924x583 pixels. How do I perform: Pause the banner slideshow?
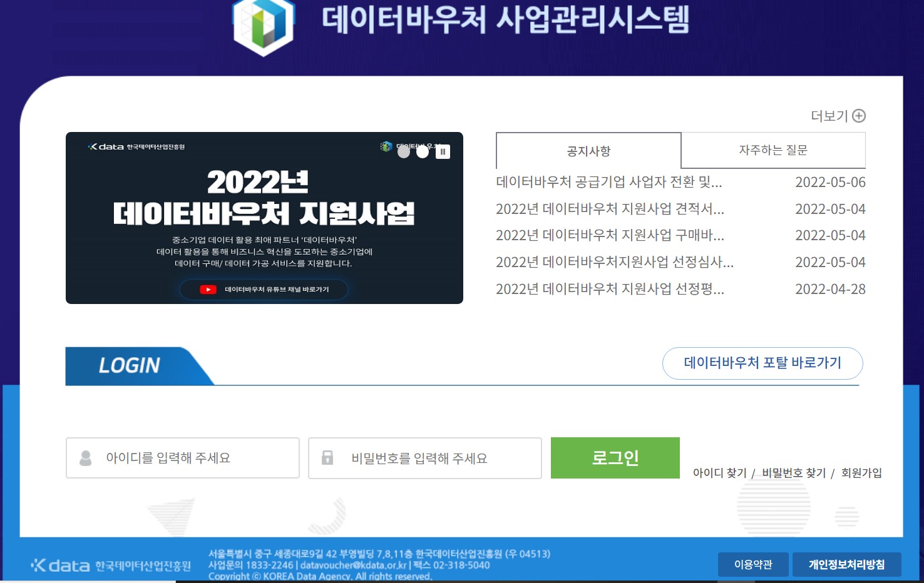click(x=443, y=151)
